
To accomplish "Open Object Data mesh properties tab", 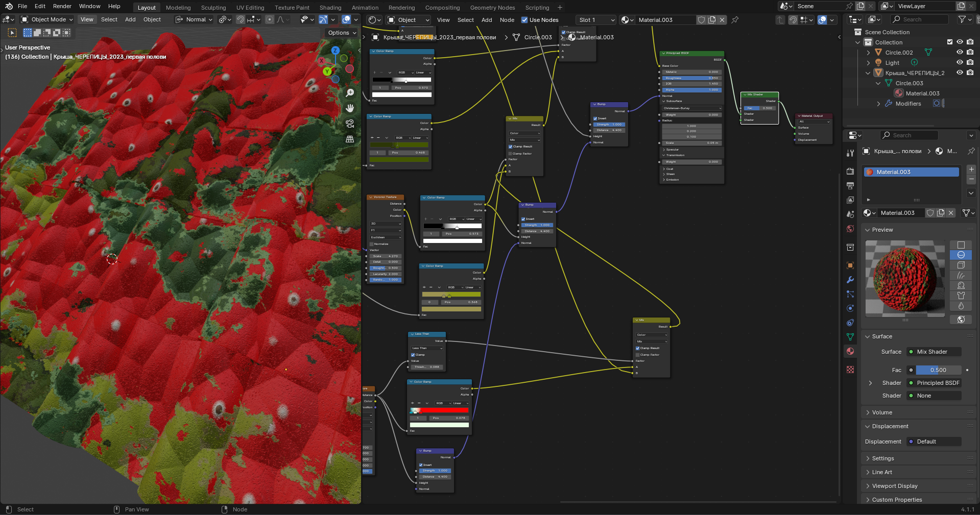I will point(850,337).
